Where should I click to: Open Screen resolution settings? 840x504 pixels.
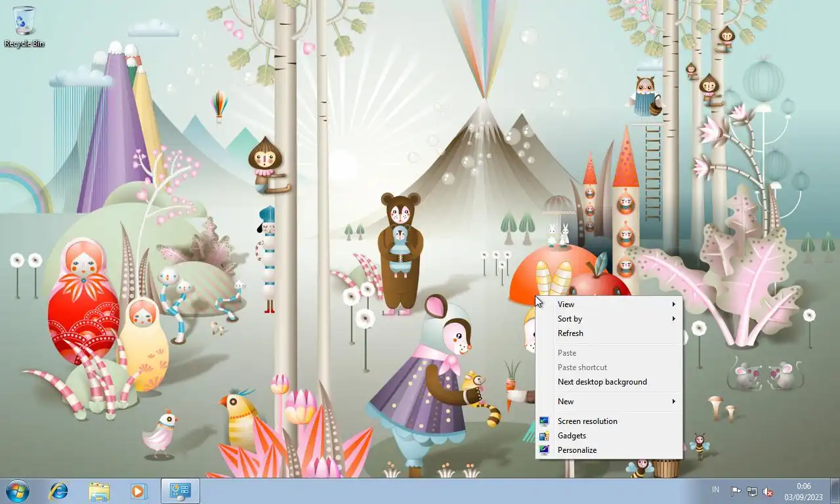point(609,421)
